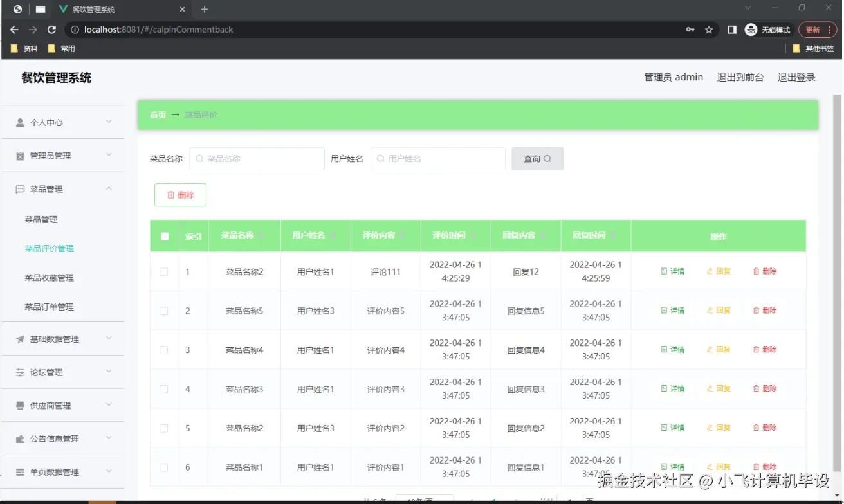Viewport: 844px width, 504px height.
Task: Click 回复 for the 评价内容4 row
Action: pyautogui.click(x=719, y=350)
